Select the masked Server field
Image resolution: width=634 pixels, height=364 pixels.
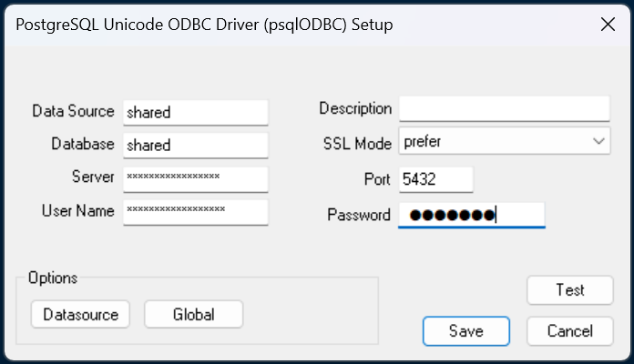[196, 179]
